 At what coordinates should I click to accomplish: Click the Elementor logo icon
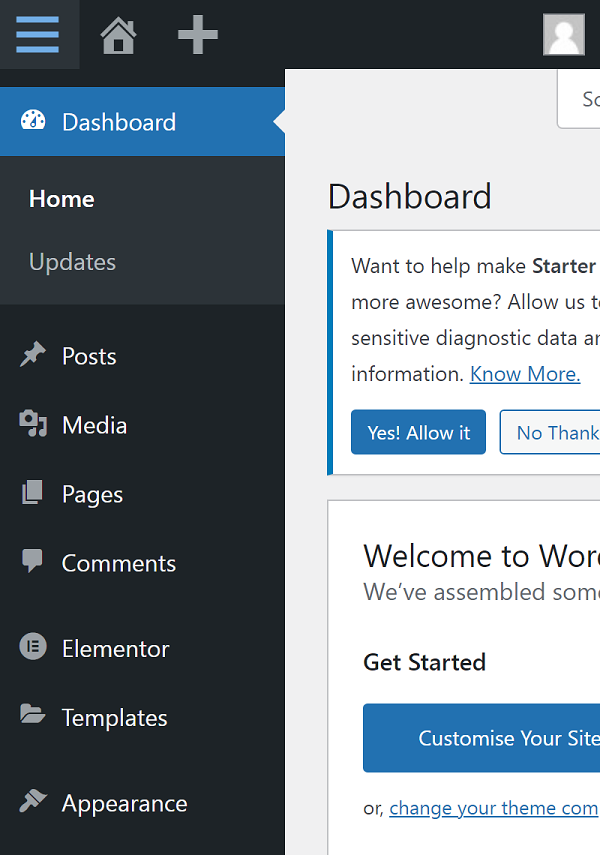(x=33, y=648)
